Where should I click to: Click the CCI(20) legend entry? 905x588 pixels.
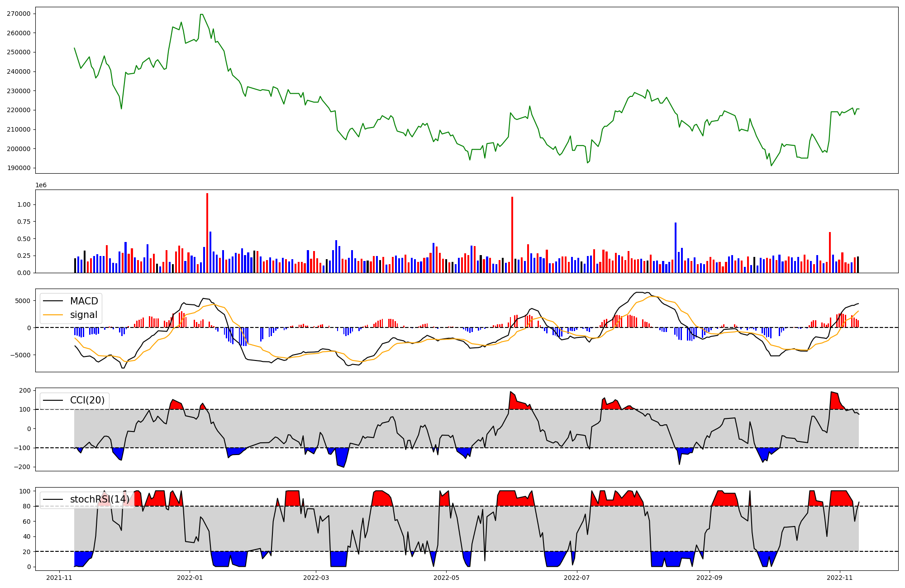tap(87, 400)
